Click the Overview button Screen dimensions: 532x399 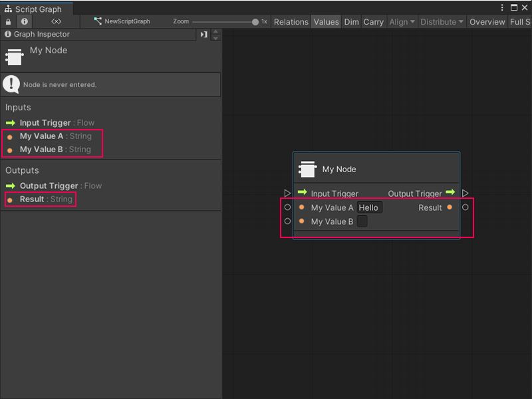(487, 21)
